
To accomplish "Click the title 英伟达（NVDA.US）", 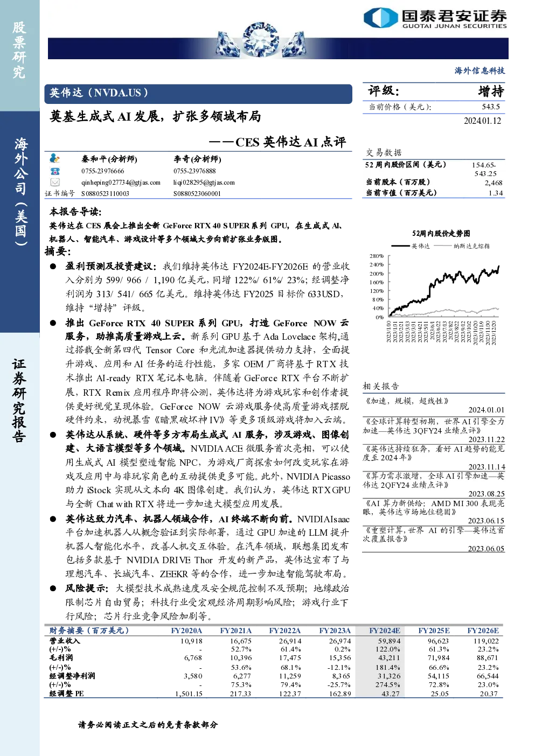I will point(99,93).
